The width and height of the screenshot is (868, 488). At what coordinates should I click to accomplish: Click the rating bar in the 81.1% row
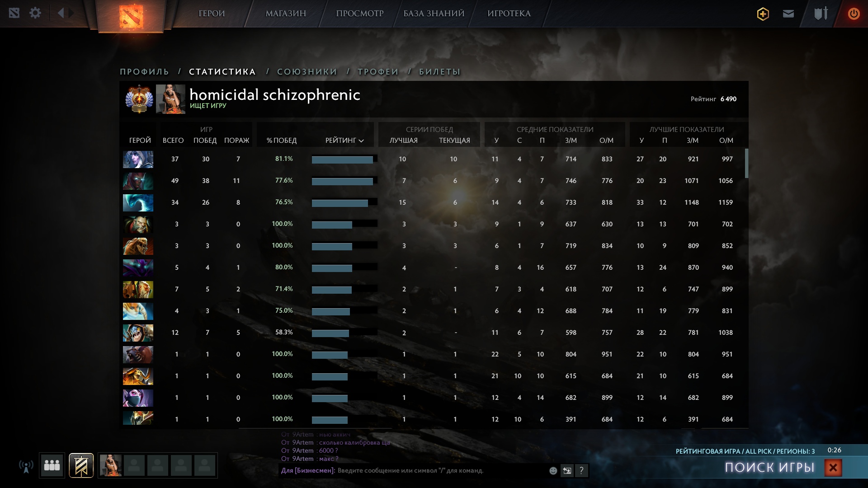(x=344, y=159)
